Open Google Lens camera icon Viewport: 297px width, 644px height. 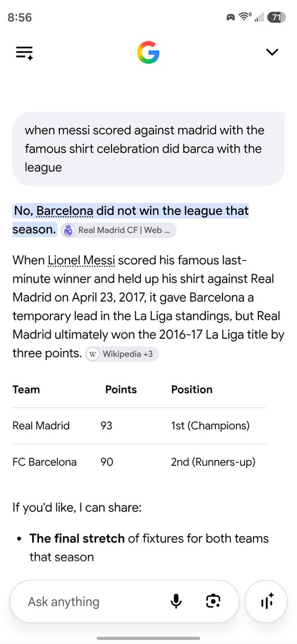213,602
